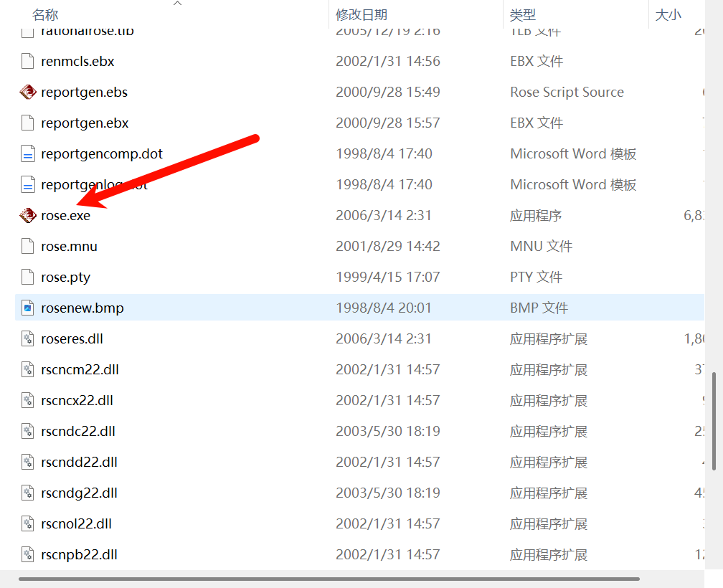This screenshot has width=723, height=588.
Task: Select file name renmcls.ebx
Action: pyautogui.click(x=77, y=61)
